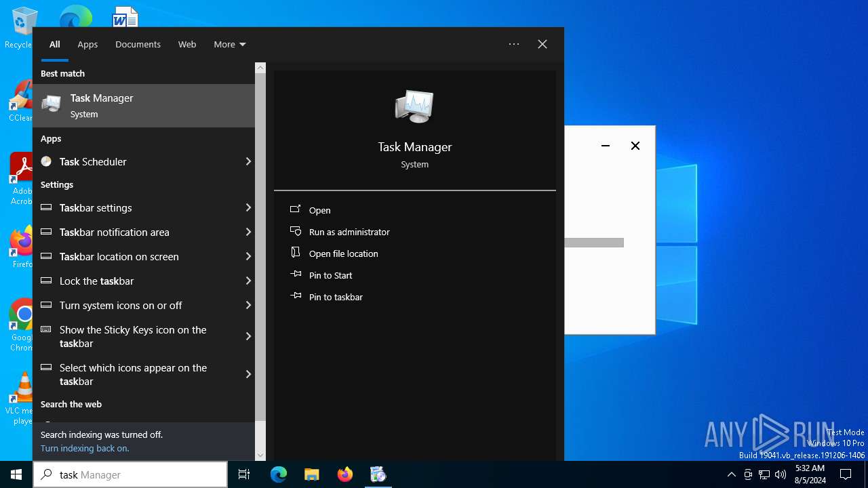
Task: Click the large Task Manager icon in preview pane
Action: click(414, 106)
